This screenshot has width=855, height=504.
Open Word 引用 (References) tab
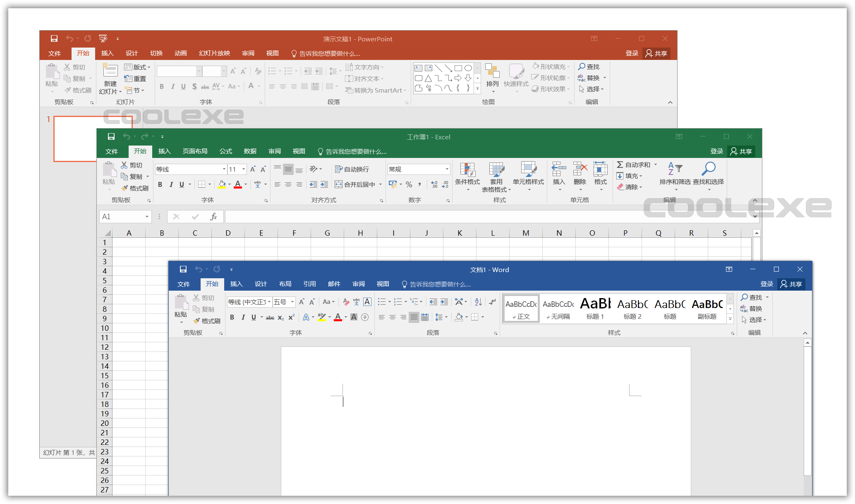pyautogui.click(x=309, y=284)
